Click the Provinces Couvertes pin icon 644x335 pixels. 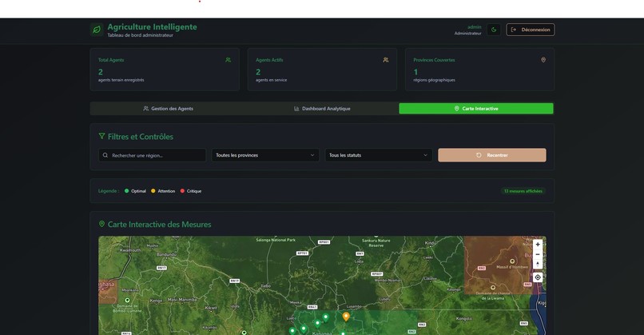tap(543, 60)
